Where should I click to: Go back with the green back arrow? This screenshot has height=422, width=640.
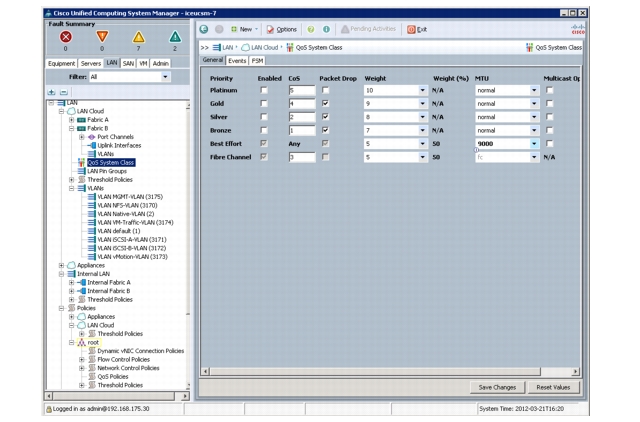tap(204, 29)
